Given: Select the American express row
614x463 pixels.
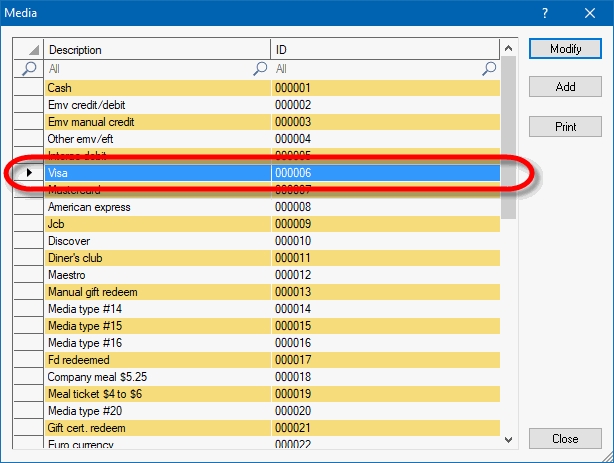Looking at the screenshot, I should coord(157,207).
